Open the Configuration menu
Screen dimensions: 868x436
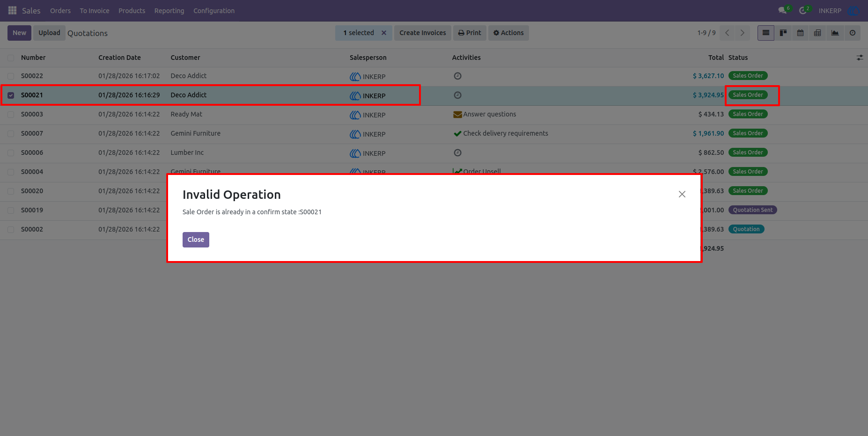point(214,11)
